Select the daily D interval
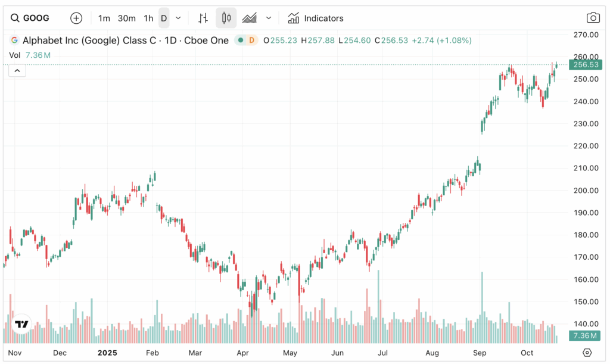Image resolution: width=610 pixels, height=364 pixels. (x=164, y=18)
